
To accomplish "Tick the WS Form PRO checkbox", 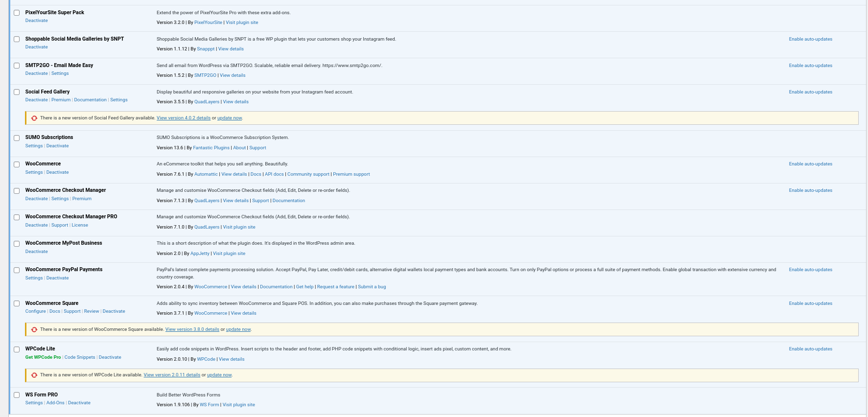I will [17, 395].
